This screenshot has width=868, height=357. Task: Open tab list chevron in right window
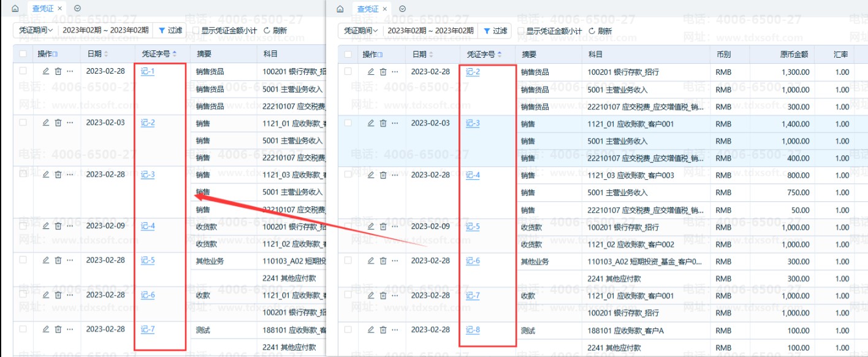(402, 9)
